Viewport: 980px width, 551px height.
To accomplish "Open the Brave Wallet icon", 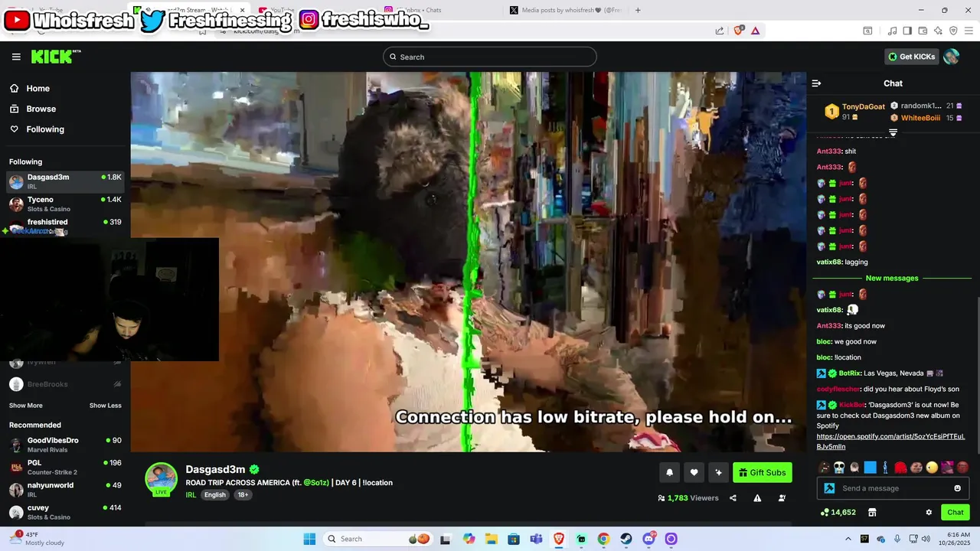I will [x=923, y=31].
